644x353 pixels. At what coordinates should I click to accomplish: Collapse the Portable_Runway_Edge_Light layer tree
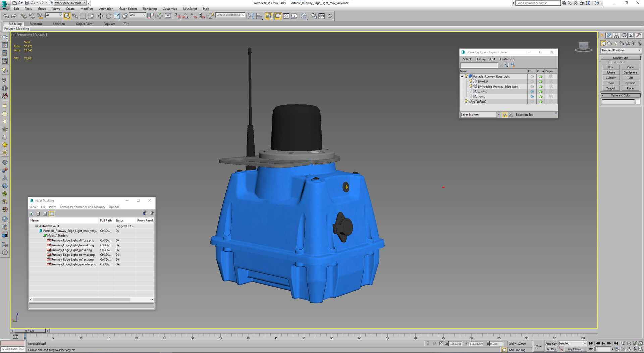pos(462,77)
